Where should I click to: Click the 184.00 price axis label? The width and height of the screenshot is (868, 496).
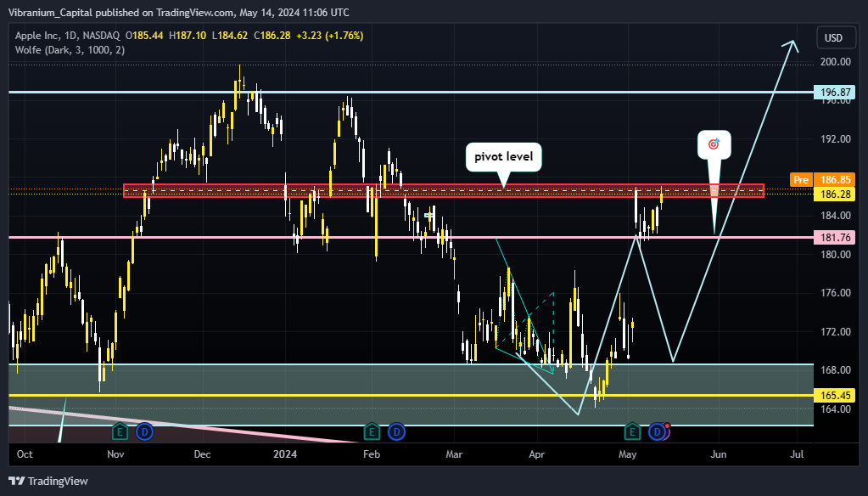(x=836, y=215)
